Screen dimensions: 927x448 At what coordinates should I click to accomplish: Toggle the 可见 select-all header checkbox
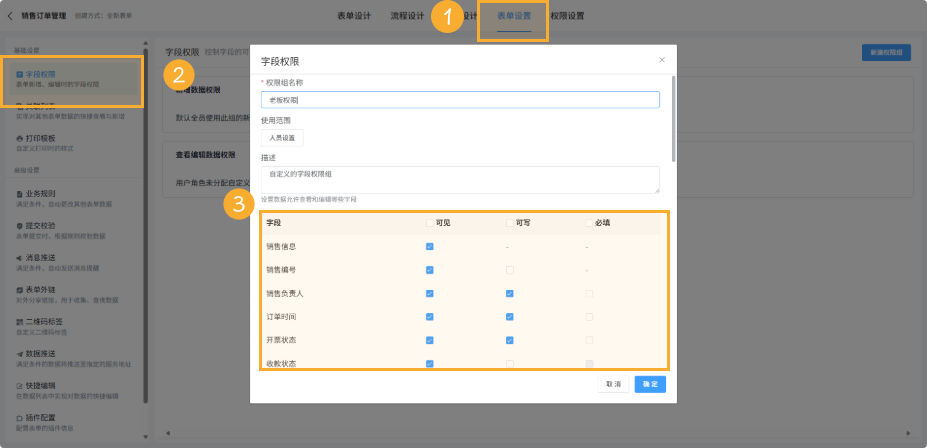pyautogui.click(x=430, y=223)
